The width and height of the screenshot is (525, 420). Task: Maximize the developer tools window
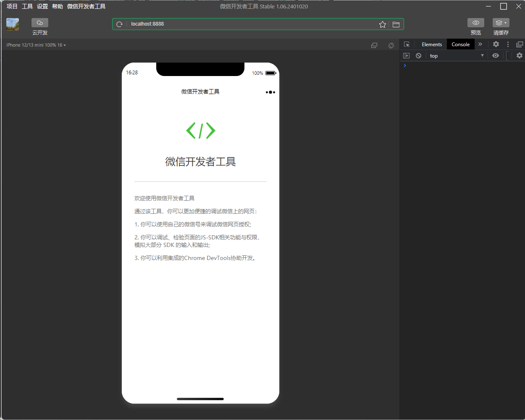[504, 6]
